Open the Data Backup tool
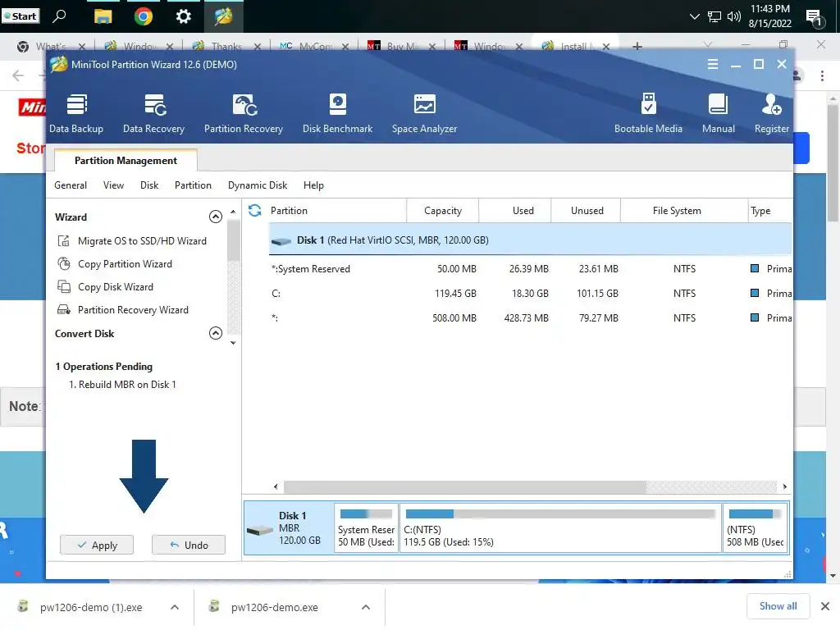The image size is (840, 630). click(x=76, y=113)
